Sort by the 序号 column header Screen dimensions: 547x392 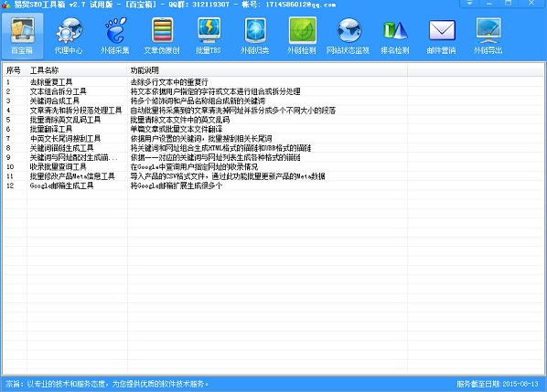[x=15, y=70]
